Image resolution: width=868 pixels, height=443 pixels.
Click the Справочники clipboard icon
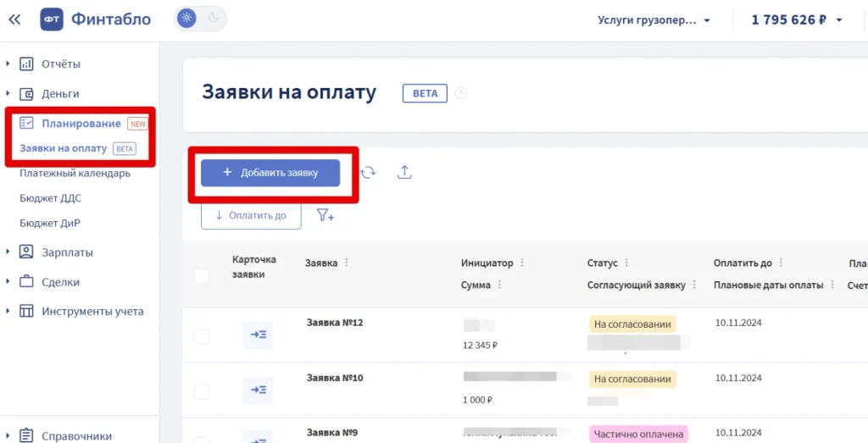click(x=26, y=436)
